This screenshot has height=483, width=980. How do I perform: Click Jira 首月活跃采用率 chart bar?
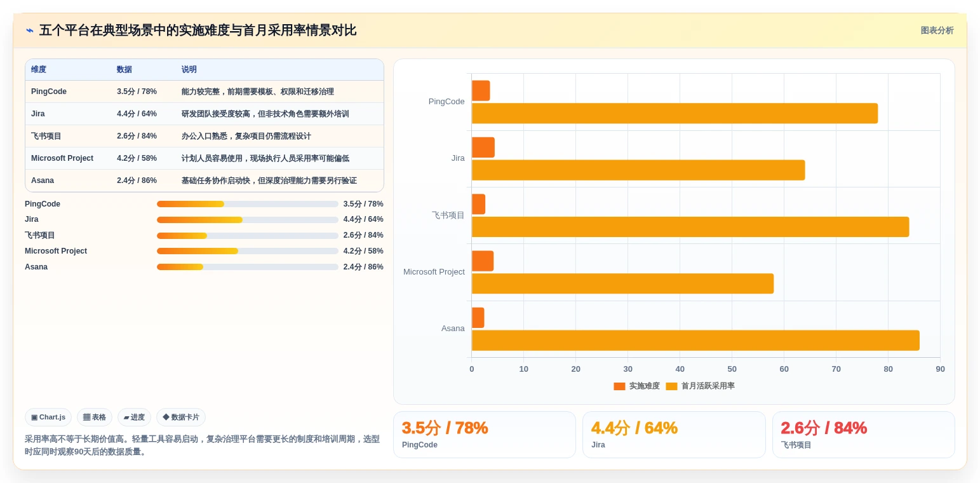[638, 170]
